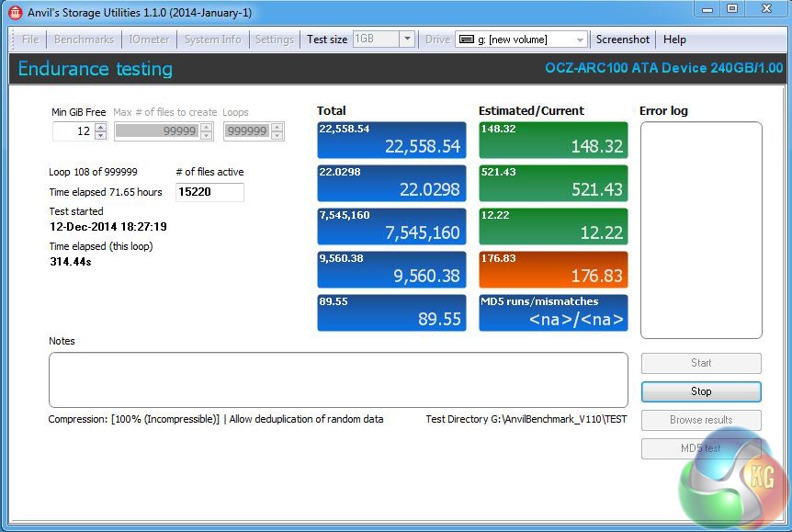Click the number of files active field

pos(209,192)
